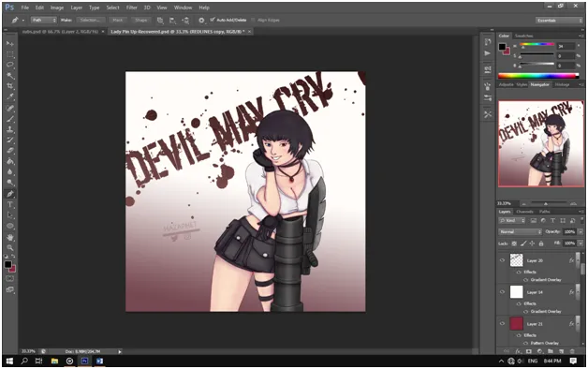Select the Paint Bucket tool
The image size is (588, 369).
click(x=10, y=161)
